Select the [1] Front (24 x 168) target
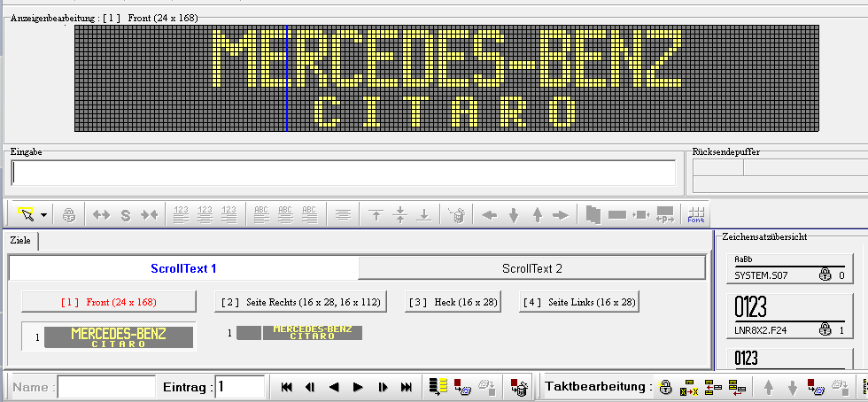 (x=109, y=302)
